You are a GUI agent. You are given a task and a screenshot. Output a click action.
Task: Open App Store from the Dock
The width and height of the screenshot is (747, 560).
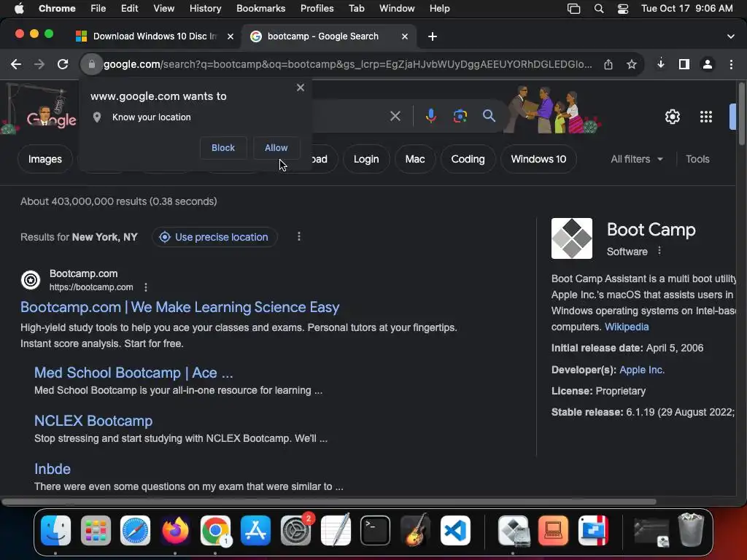coord(256,531)
